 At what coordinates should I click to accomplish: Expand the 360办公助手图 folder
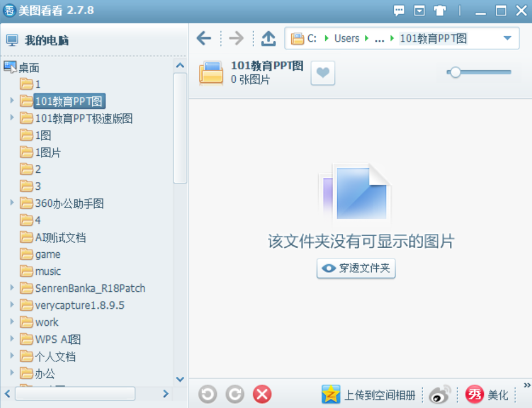pyautogui.click(x=12, y=203)
